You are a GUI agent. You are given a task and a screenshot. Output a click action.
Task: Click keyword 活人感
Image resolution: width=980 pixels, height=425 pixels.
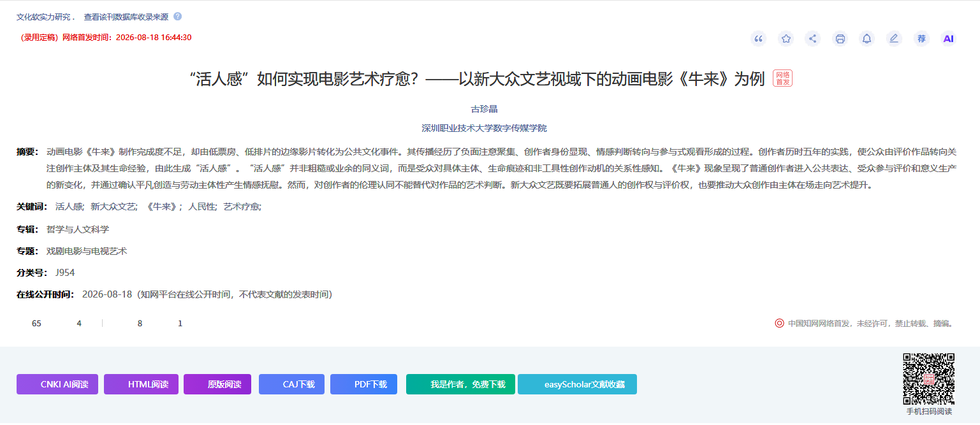coord(69,206)
